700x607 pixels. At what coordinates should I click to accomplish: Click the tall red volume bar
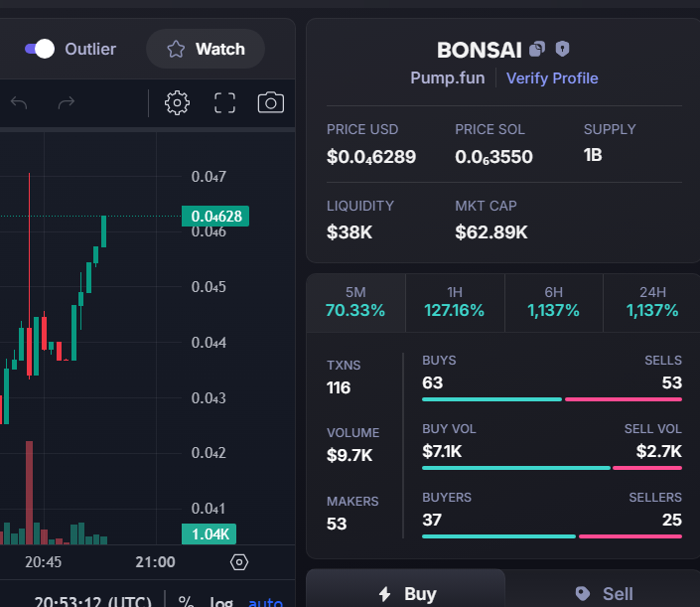coord(30,492)
